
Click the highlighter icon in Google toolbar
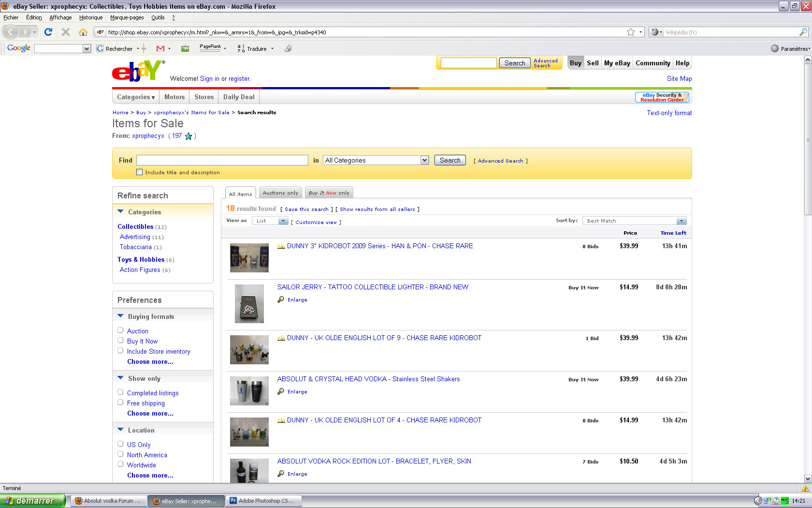coord(288,48)
